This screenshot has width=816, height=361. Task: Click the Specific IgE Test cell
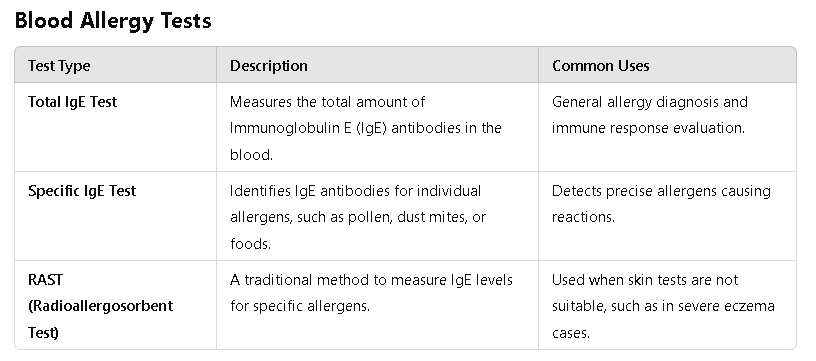click(116, 216)
